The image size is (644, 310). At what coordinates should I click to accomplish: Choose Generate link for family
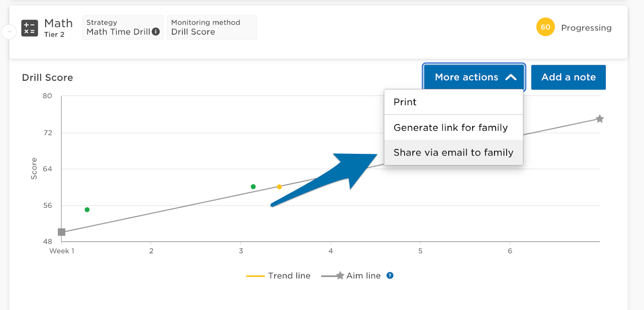[x=450, y=128]
